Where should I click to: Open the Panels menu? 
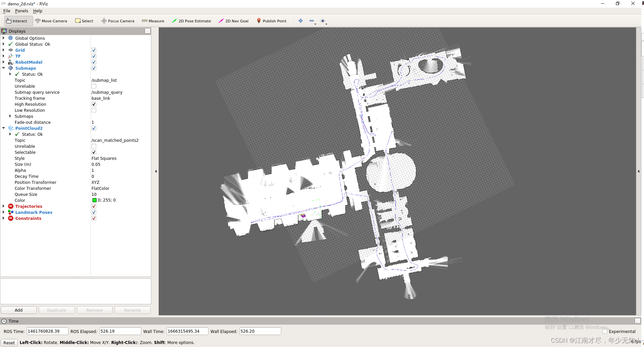[x=21, y=11]
